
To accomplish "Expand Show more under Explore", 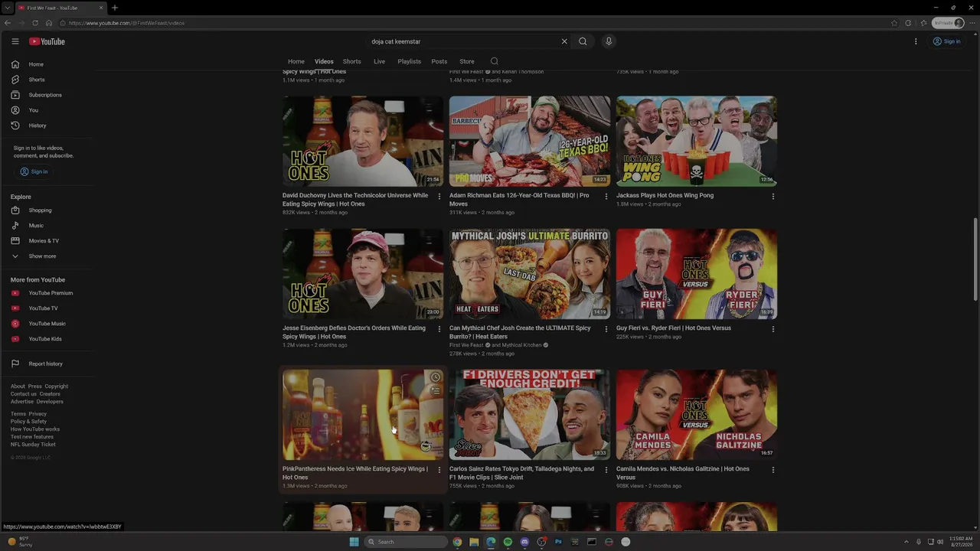I will point(47,256).
